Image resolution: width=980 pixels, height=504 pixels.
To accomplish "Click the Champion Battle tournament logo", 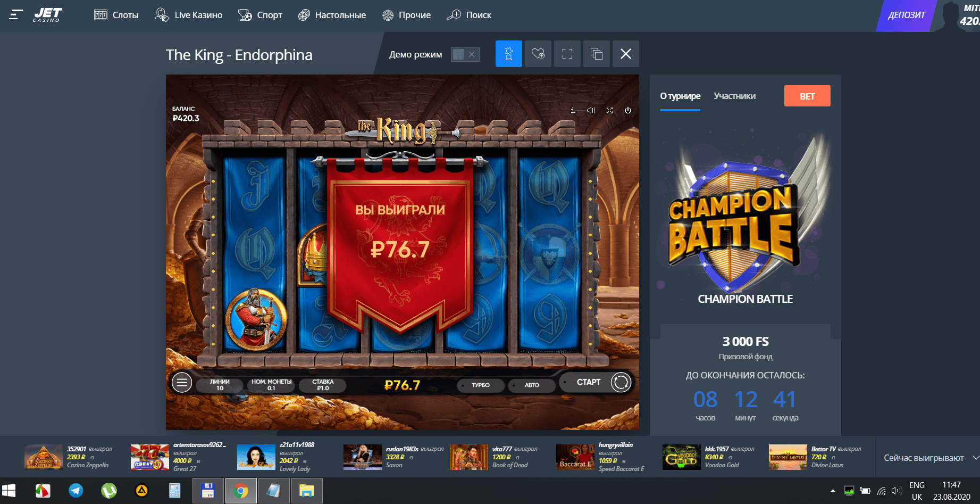I will [x=744, y=213].
